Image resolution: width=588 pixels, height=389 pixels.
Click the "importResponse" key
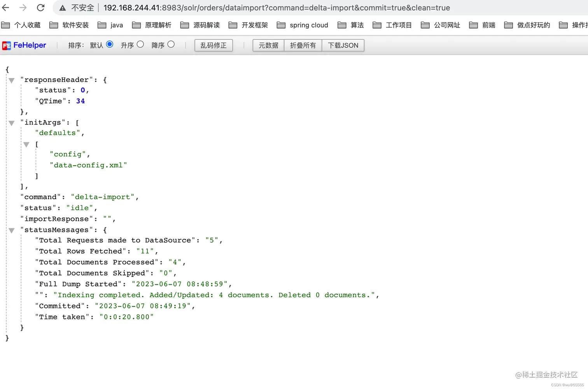click(x=56, y=219)
